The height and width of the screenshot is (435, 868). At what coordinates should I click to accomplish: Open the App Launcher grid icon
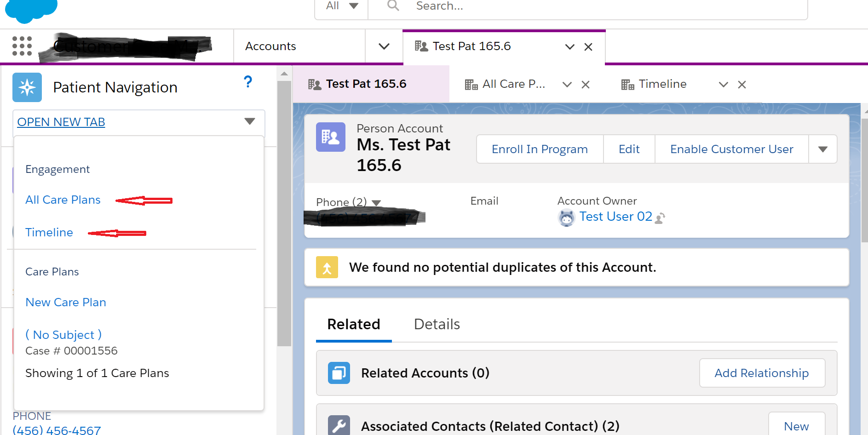point(22,46)
